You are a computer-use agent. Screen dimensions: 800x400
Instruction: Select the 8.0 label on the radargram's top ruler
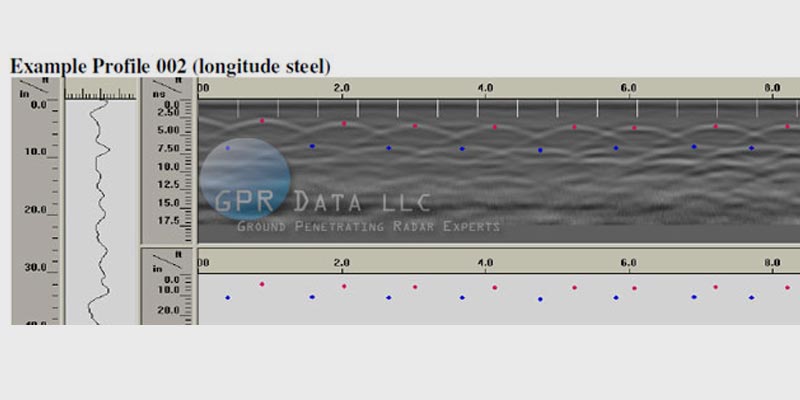click(x=772, y=87)
